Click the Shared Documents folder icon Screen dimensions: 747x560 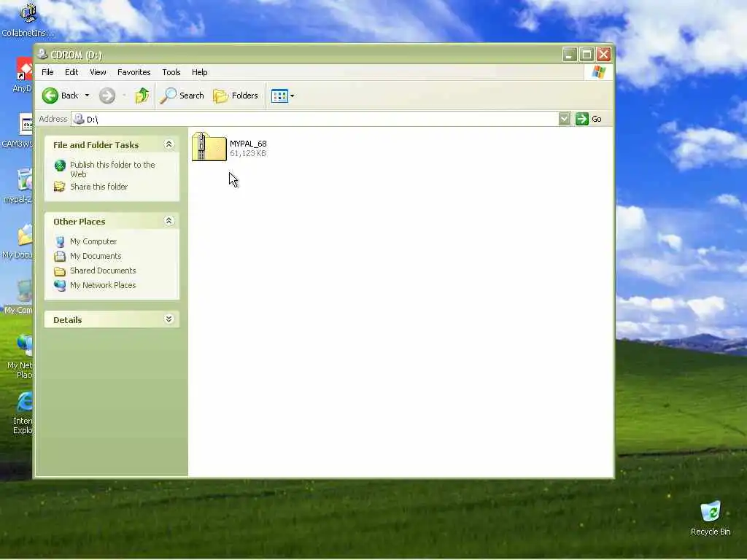pos(60,271)
